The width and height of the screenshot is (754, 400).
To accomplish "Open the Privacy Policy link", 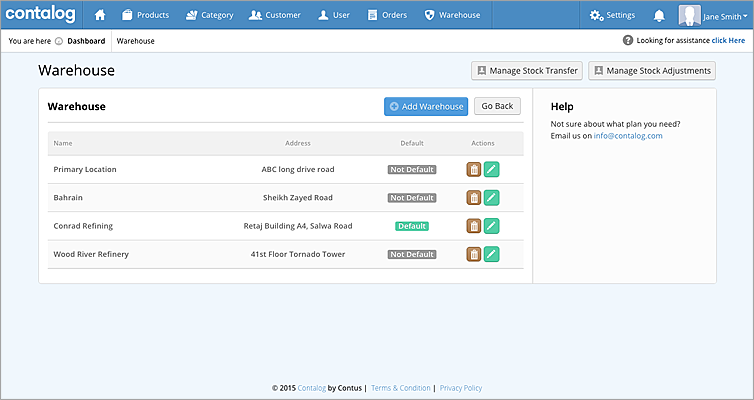I will coord(461,388).
